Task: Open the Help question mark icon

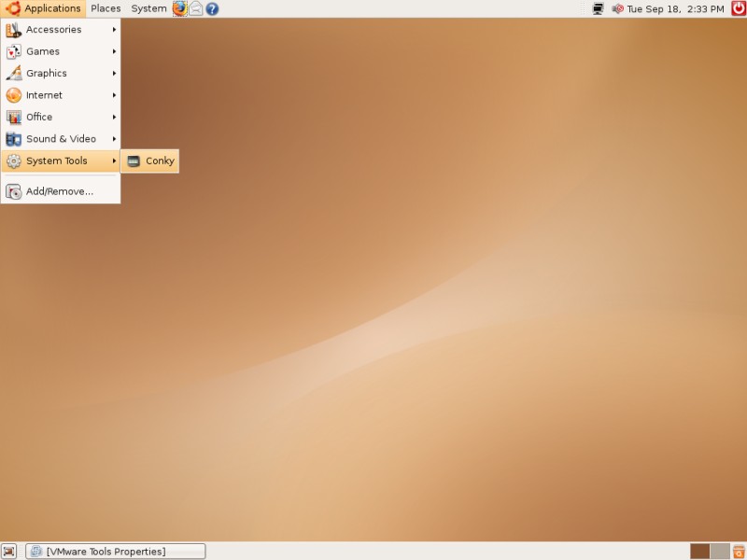Action: click(x=212, y=8)
